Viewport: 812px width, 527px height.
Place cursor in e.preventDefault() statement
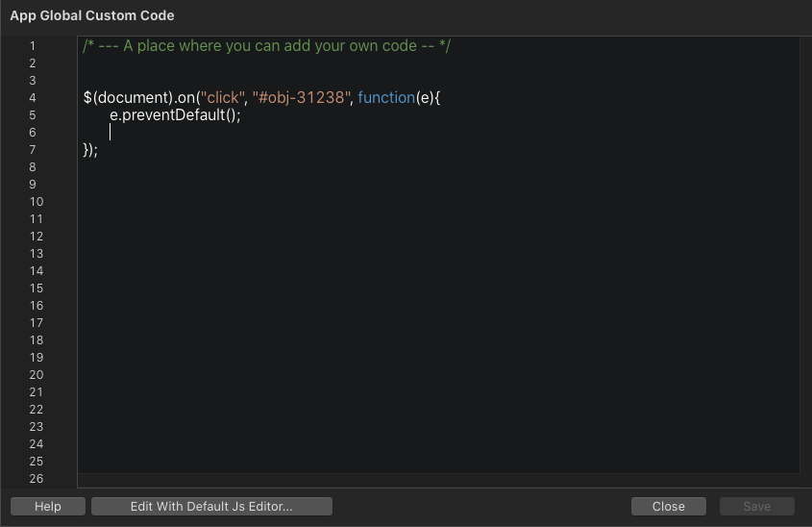tap(174, 115)
